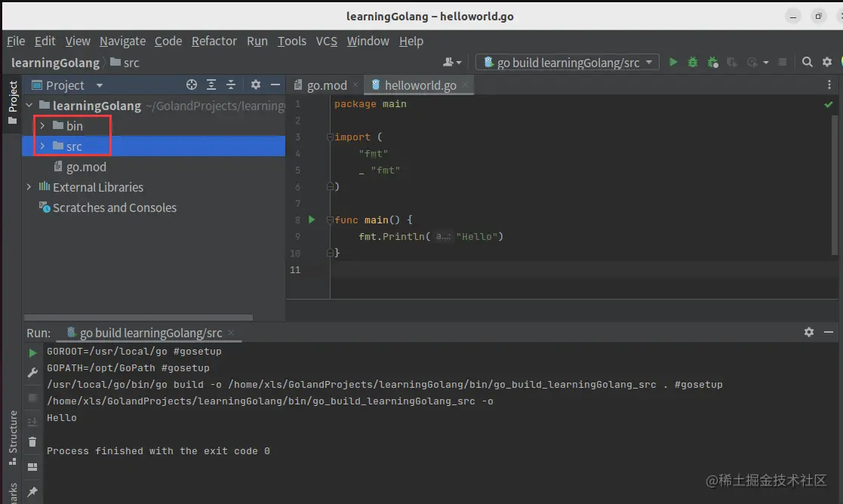This screenshot has width=843, height=504.
Task: Expand External Libraries node
Action: pos(29,187)
